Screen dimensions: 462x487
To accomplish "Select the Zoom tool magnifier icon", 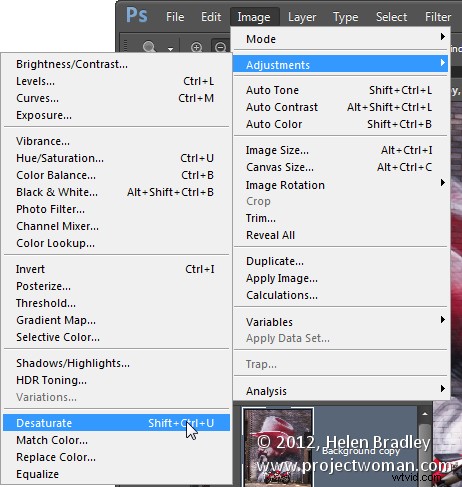I will [x=149, y=47].
